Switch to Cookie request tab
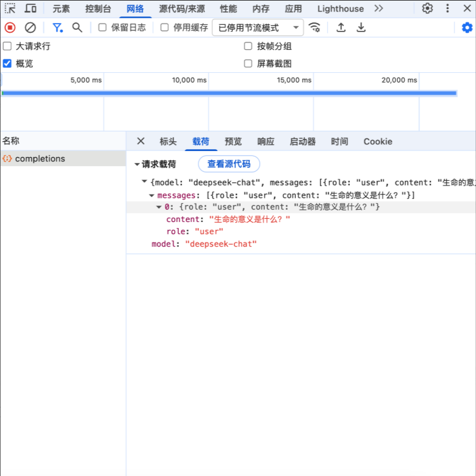This screenshot has width=476, height=476. pyautogui.click(x=378, y=141)
